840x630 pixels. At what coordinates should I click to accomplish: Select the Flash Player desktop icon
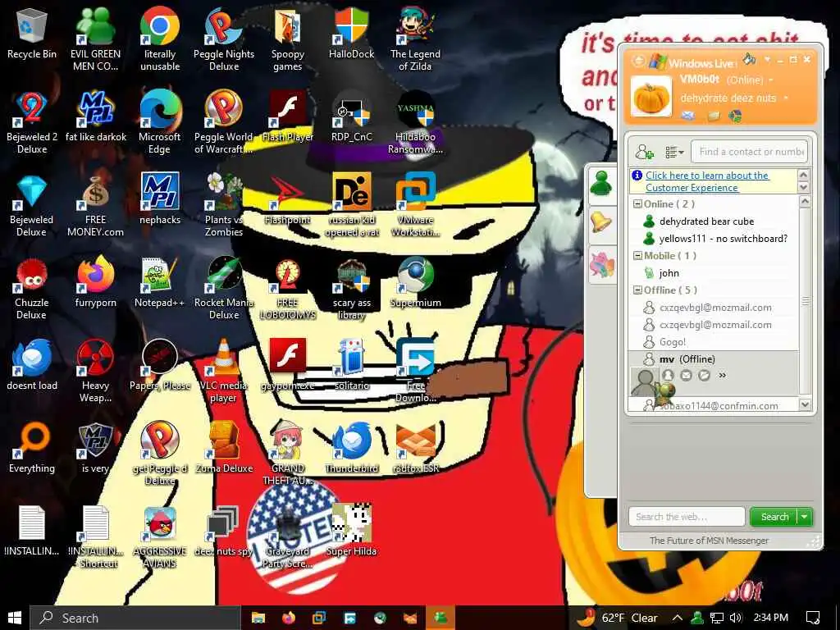tap(288, 116)
